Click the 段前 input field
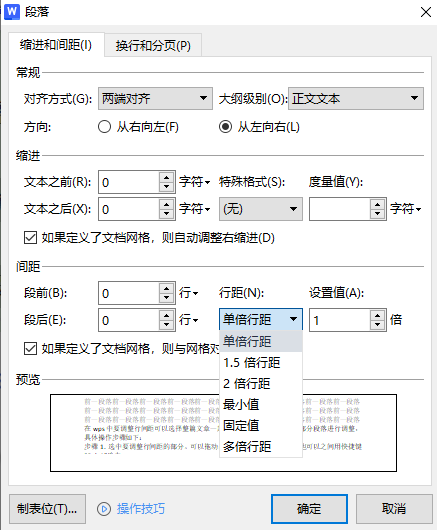Viewport: 437px width, 530px height. (x=129, y=293)
